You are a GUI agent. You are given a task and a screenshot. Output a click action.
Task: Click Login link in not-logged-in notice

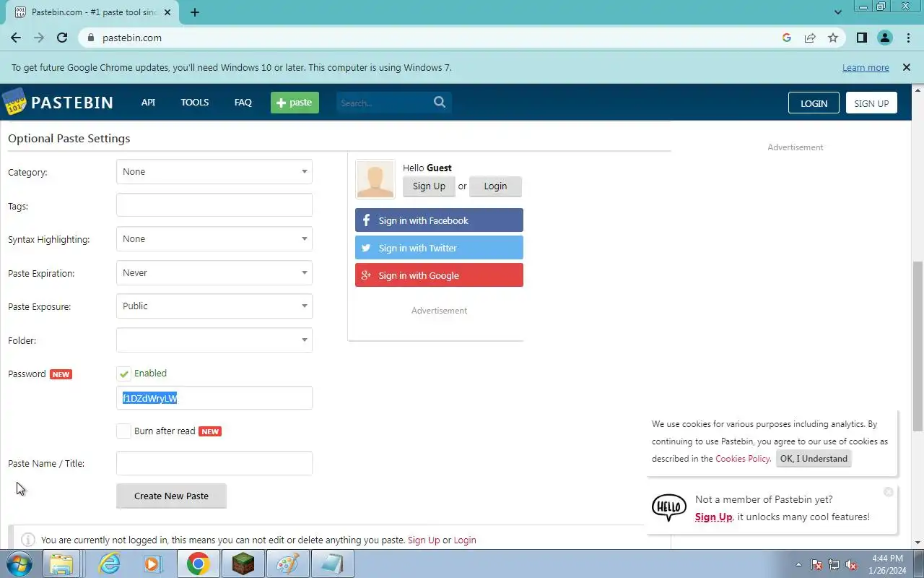(465, 540)
